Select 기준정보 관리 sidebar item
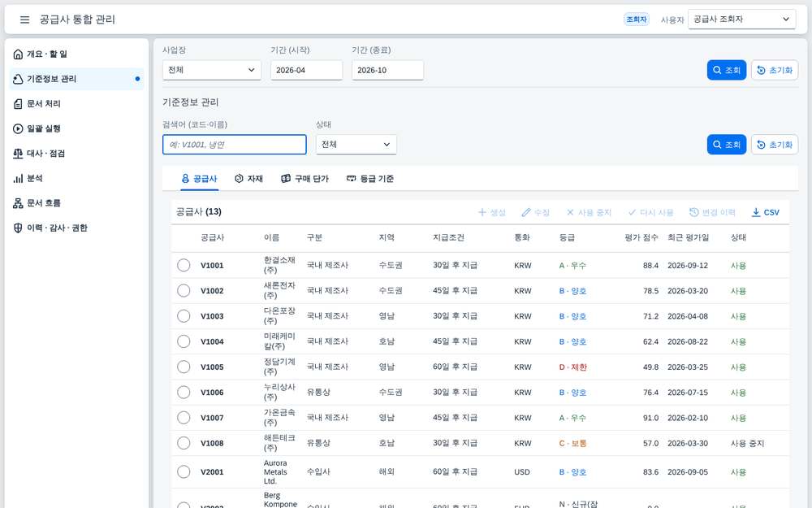Image resolution: width=812 pixels, height=508 pixels. [x=76, y=79]
